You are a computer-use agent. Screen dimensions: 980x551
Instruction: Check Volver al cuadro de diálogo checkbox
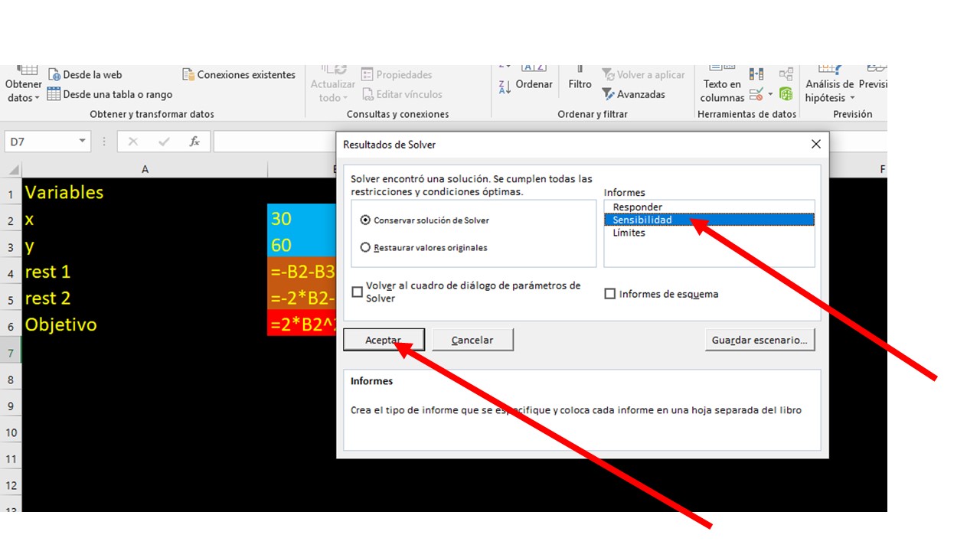click(357, 292)
